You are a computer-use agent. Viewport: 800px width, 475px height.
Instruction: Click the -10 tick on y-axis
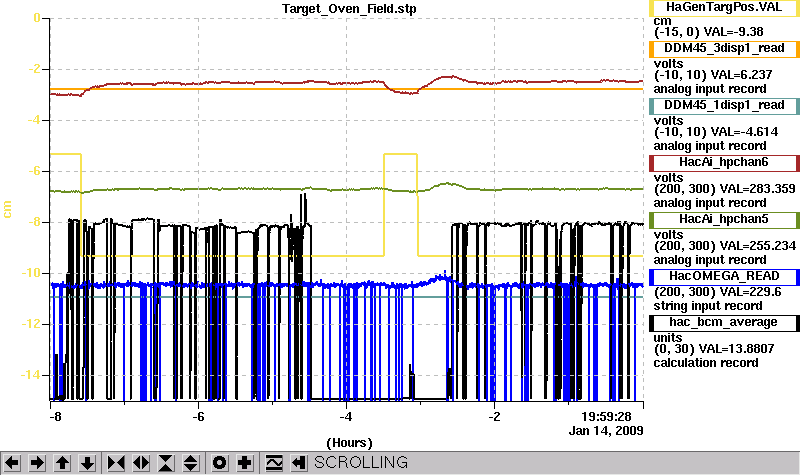click(x=30, y=273)
